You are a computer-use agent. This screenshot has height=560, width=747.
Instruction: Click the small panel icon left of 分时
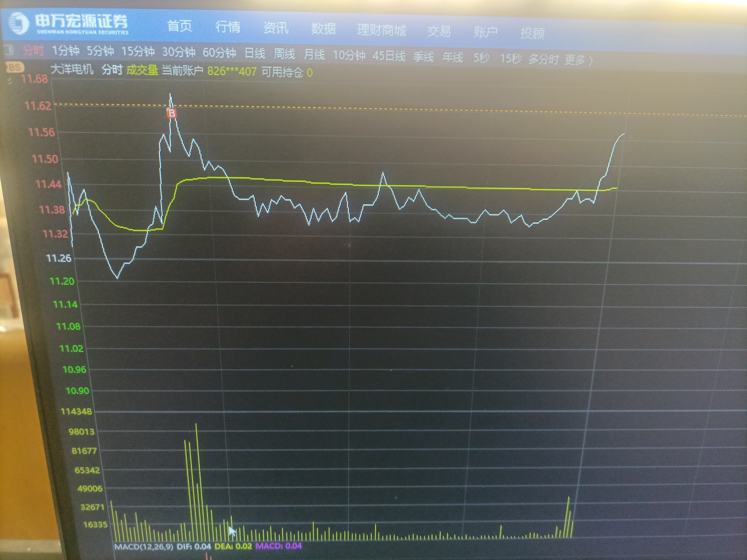coord(9,50)
